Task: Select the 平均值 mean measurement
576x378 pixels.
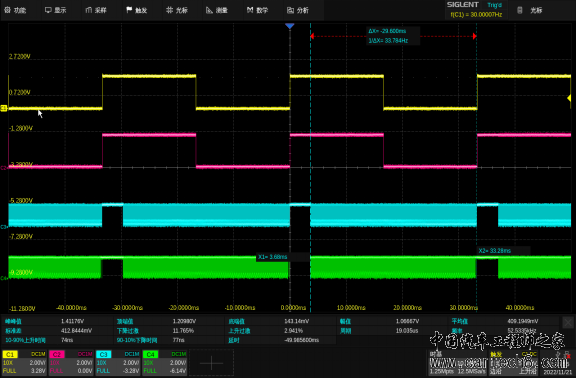Action: coord(505,321)
